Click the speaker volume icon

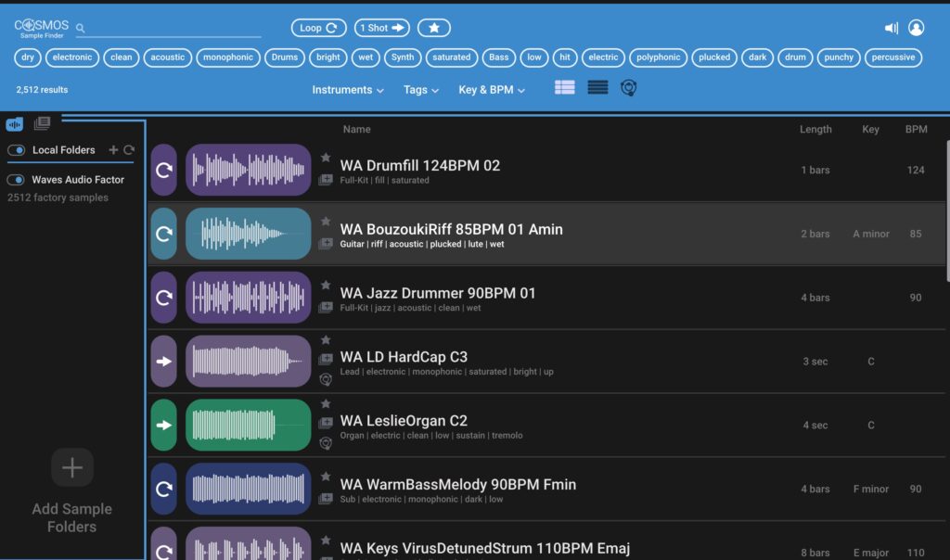pyautogui.click(x=892, y=29)
